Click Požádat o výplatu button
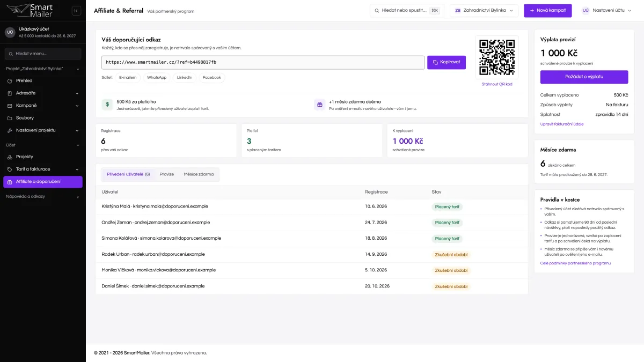Image resolution: width=644 pixels, height=362 pixels. [584, 77]
